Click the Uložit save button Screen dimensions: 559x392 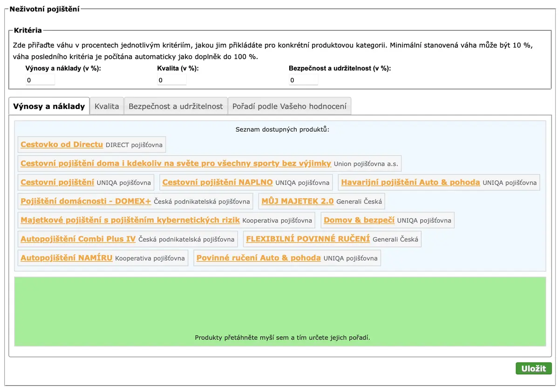pos(534,368)
